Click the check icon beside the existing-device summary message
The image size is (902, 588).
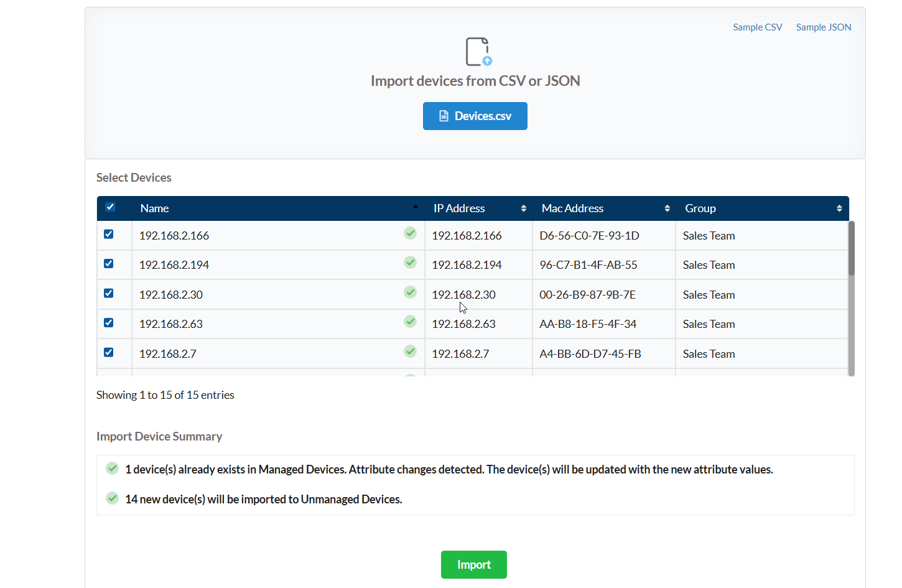pos(112,469)
